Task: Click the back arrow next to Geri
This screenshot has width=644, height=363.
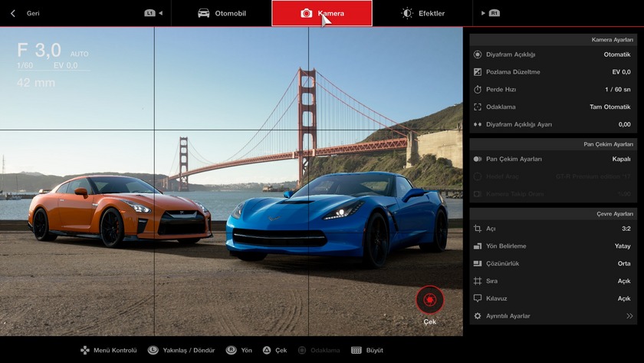Action: coord(13,13)
